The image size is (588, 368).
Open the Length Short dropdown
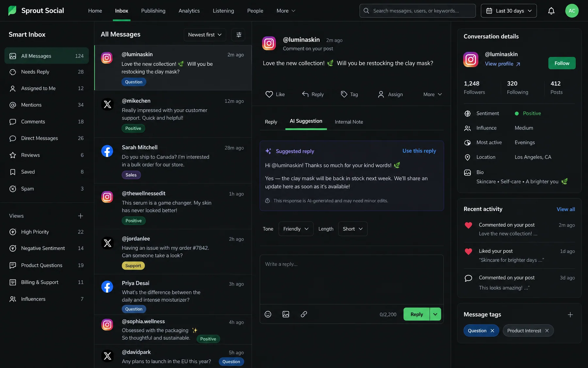tap(352, 229)
